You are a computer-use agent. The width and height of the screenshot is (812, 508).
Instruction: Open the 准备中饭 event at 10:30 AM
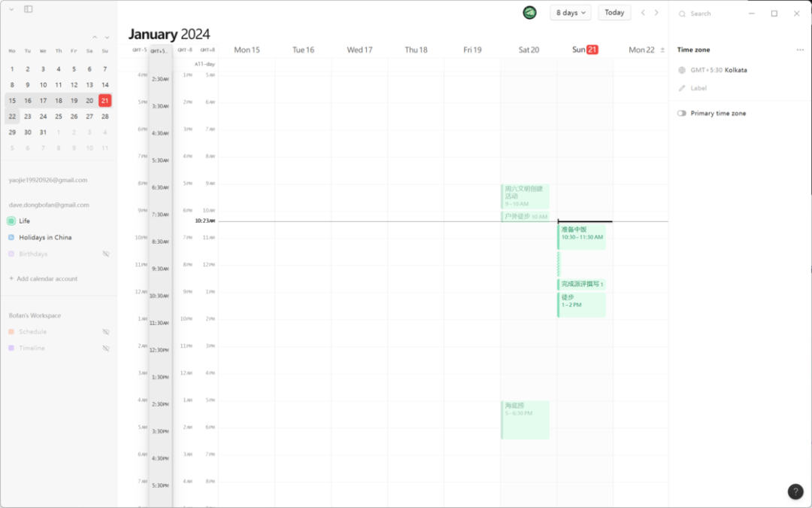click(581, 237)
